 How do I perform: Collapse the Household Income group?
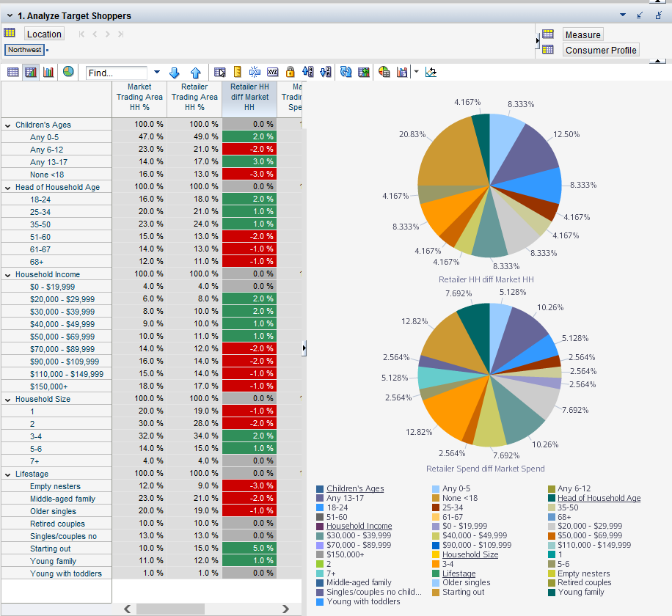pyautogui.click(x=8, y=275)
